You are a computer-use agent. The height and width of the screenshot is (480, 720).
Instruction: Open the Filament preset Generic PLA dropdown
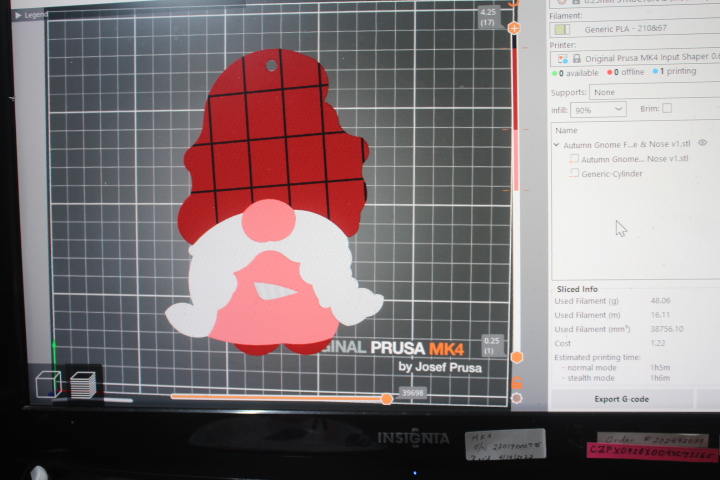click(x=635, y=29)
